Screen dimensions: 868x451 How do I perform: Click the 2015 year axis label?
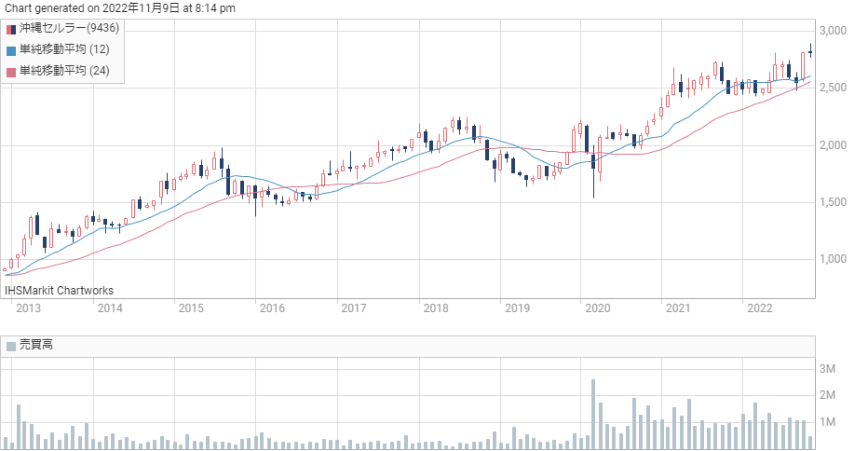pos(191,308)
